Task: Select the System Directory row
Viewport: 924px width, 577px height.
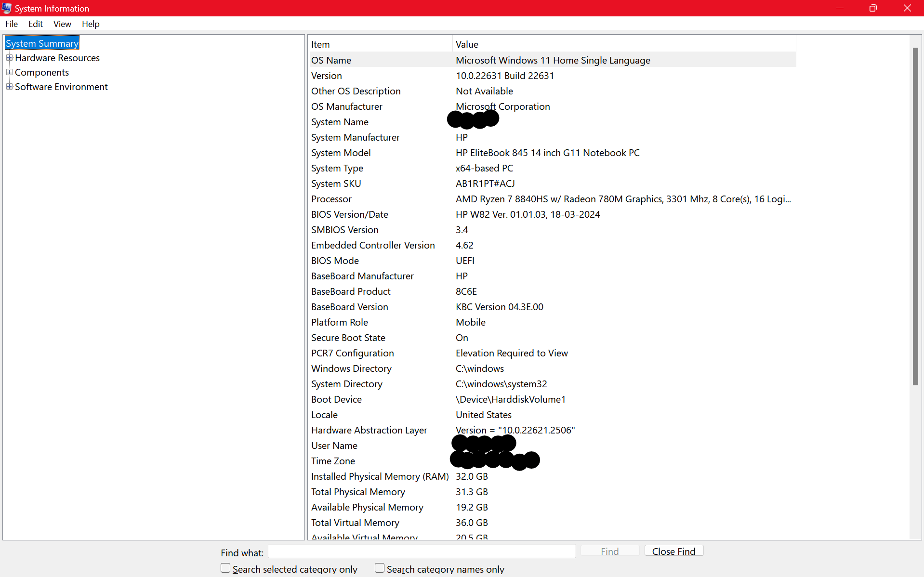Action: [552, 384]
